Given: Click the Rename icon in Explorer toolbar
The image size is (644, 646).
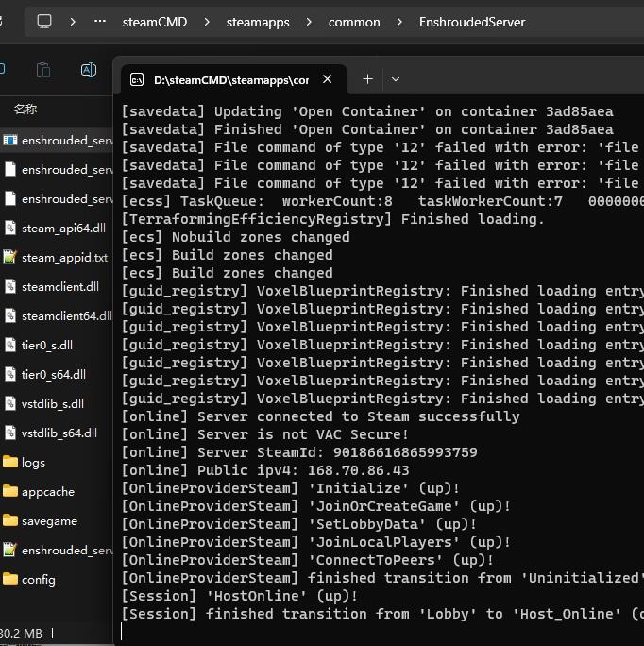Looking at the screenshot, I should click(x=89, y=70).
